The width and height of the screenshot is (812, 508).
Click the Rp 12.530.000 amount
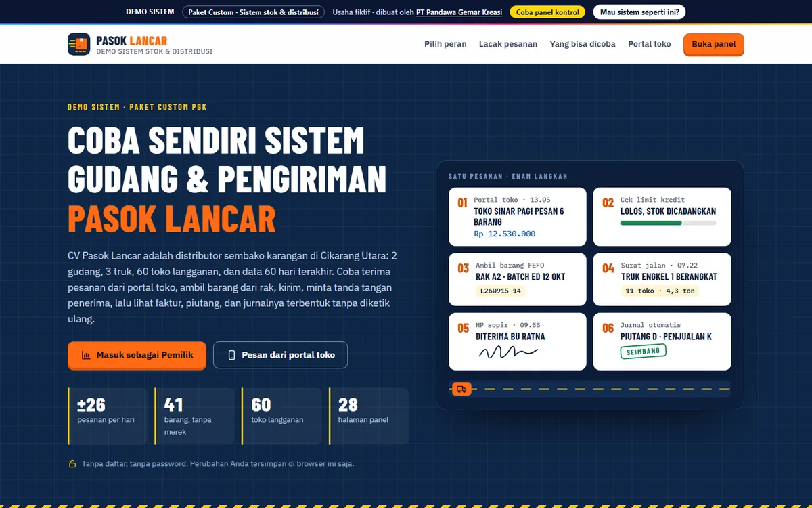click(x=505, y=234)
